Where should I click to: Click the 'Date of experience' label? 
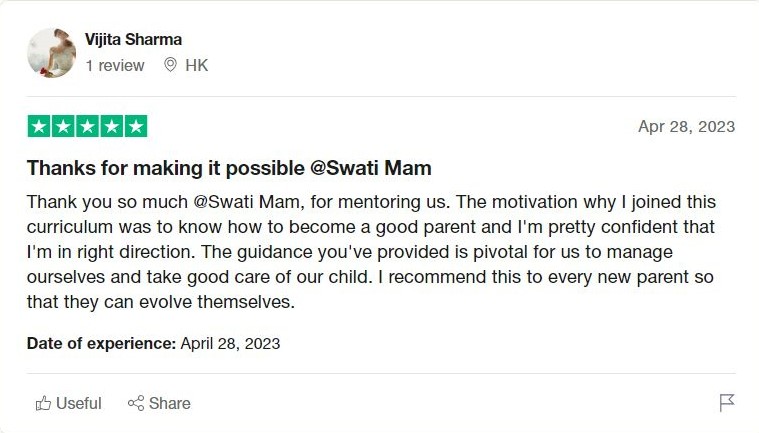coord(101,343)
